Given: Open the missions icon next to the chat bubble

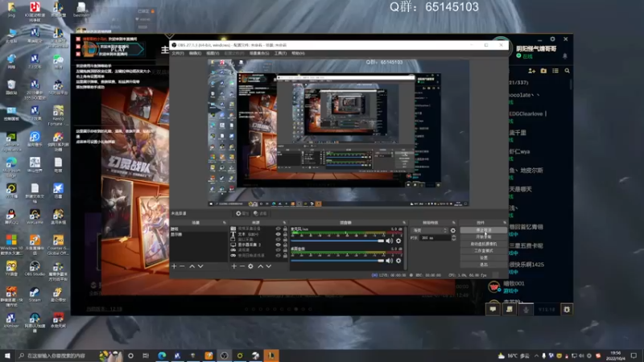Looking at the screenshot, I should point(510,310).
